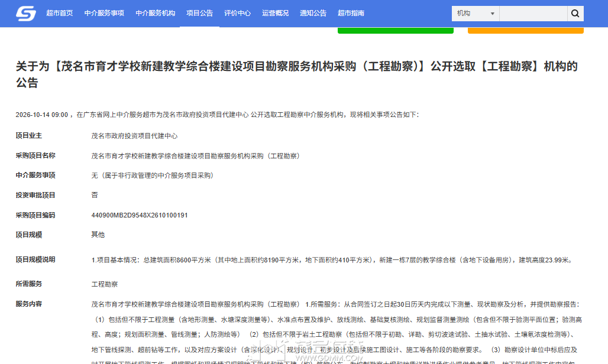Click the 项目规模说明 description text
The height and width of the screenshot is (364, 608).
coord(332,260)
